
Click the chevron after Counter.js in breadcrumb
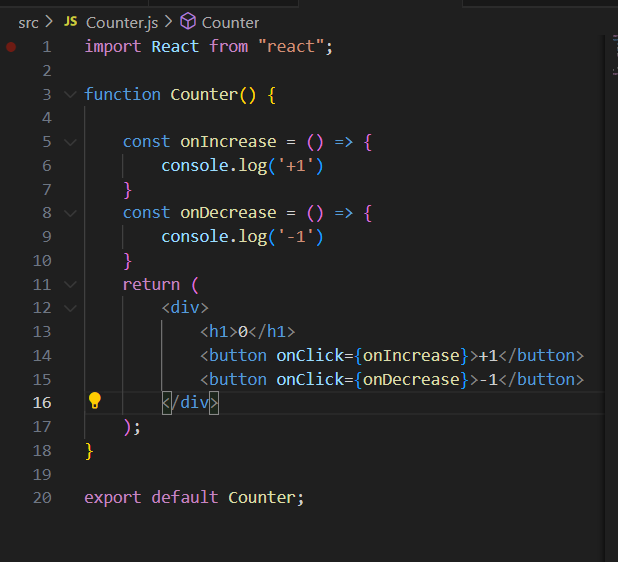(169, 22)
